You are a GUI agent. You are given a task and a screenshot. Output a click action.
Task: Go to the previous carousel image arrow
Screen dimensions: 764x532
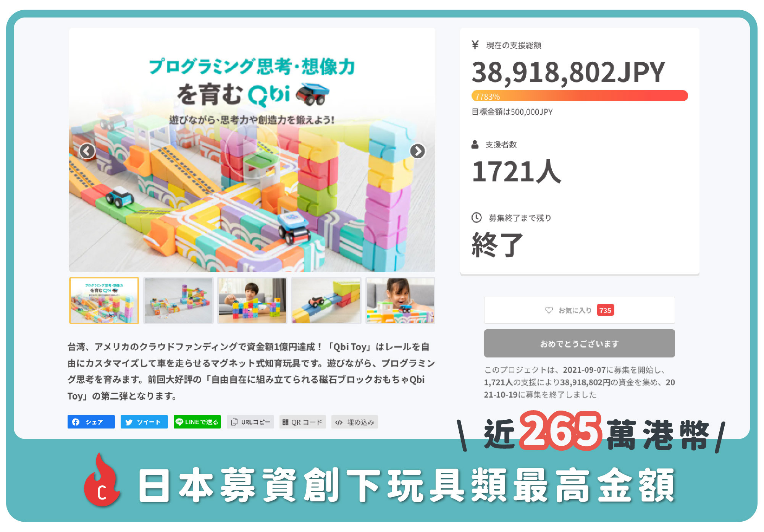pyautogui.click(x=87, y=151)
